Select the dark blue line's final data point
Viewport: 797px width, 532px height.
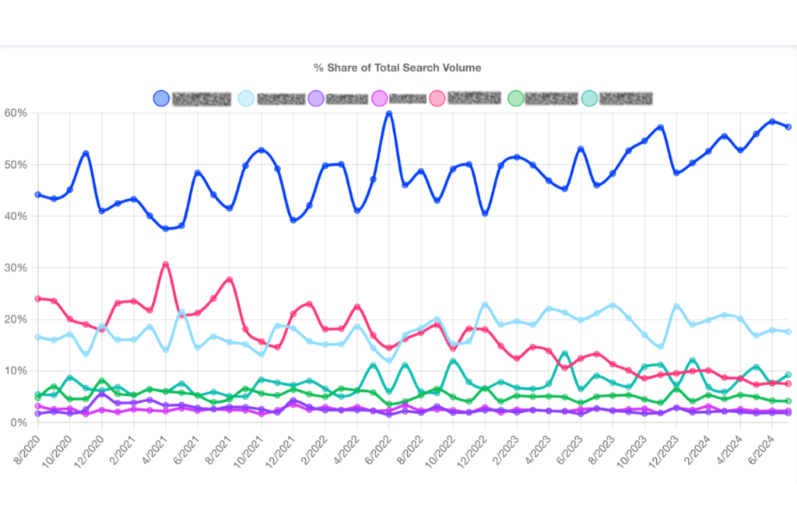(788, 127)
